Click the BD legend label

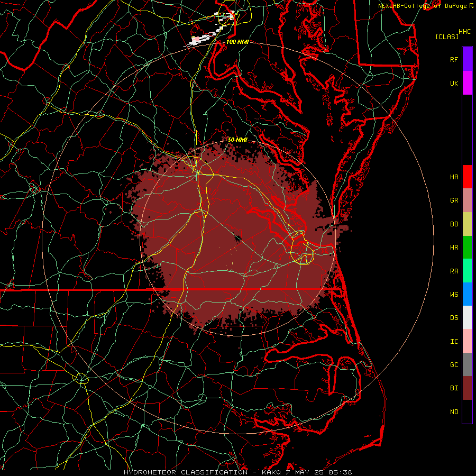[x=454, y=224]
